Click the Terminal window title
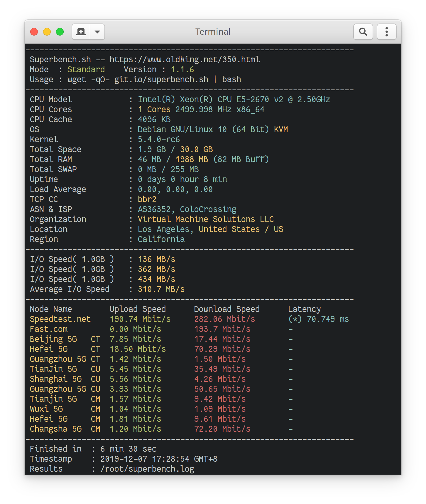This screenshot has width=426, height=504. point(213,32)
